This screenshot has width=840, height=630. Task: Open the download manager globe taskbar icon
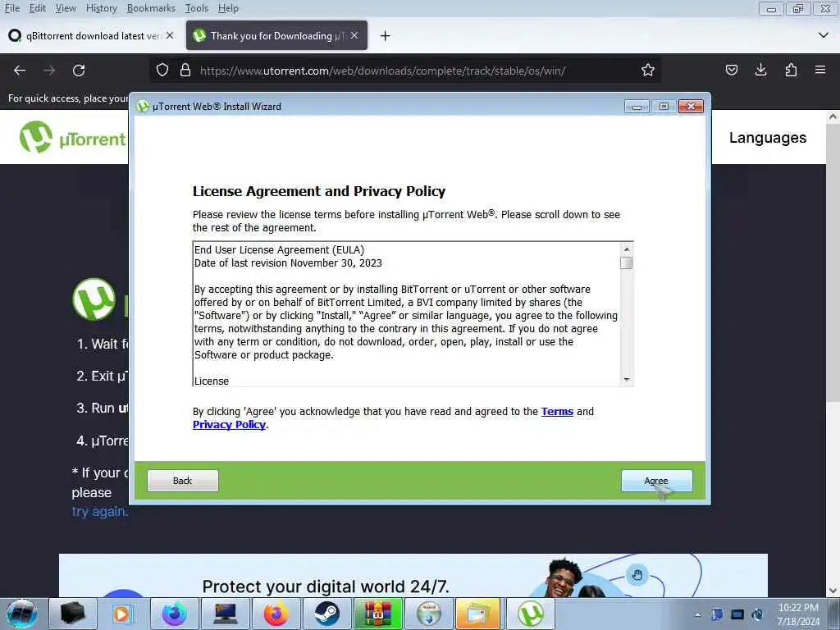coord(428,614)
